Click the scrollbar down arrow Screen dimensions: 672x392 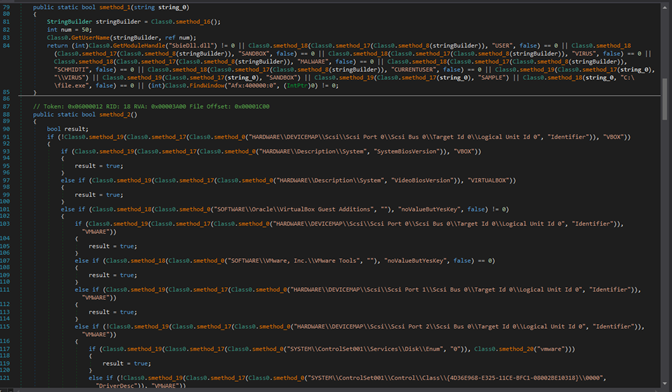665,384
